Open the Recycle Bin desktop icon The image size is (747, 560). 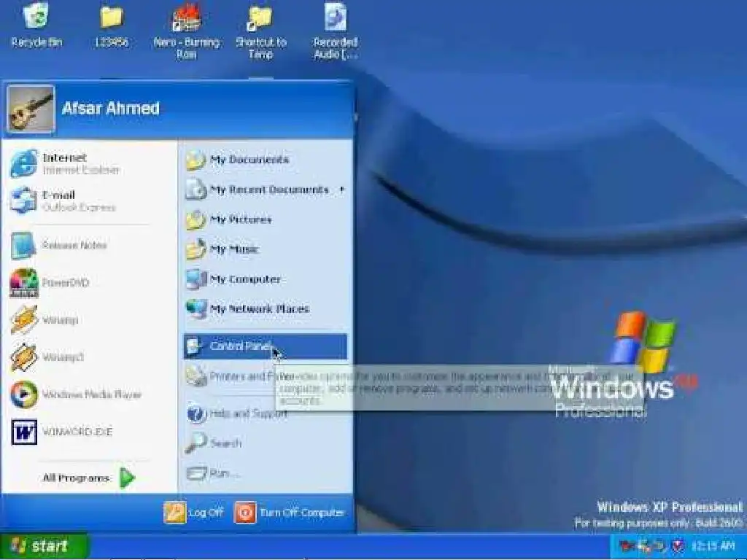36,25
